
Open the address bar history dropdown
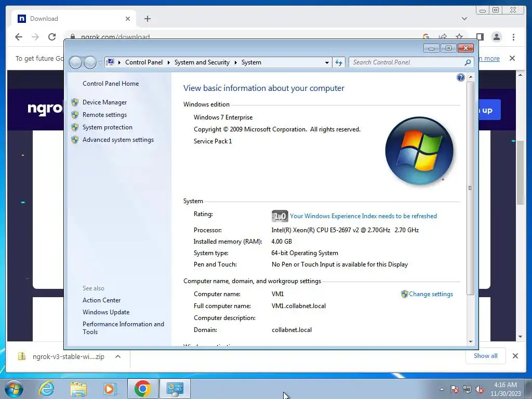pyautogui.click(x=327, y=63)
